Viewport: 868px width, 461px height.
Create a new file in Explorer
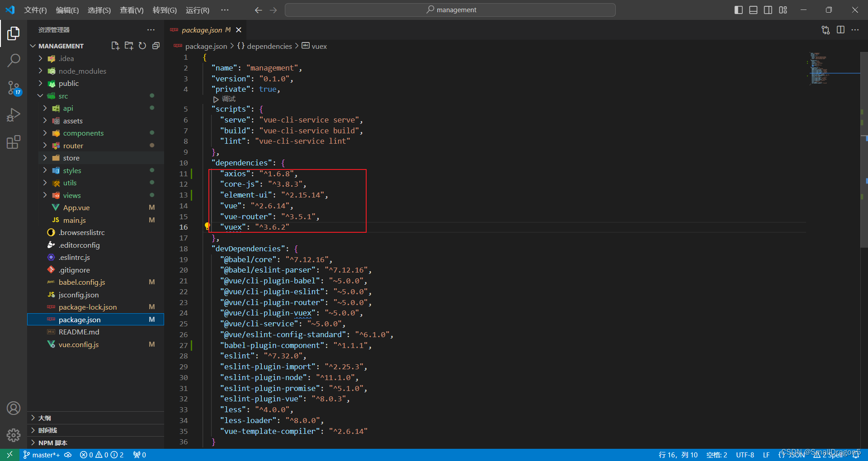coord(115,45)
